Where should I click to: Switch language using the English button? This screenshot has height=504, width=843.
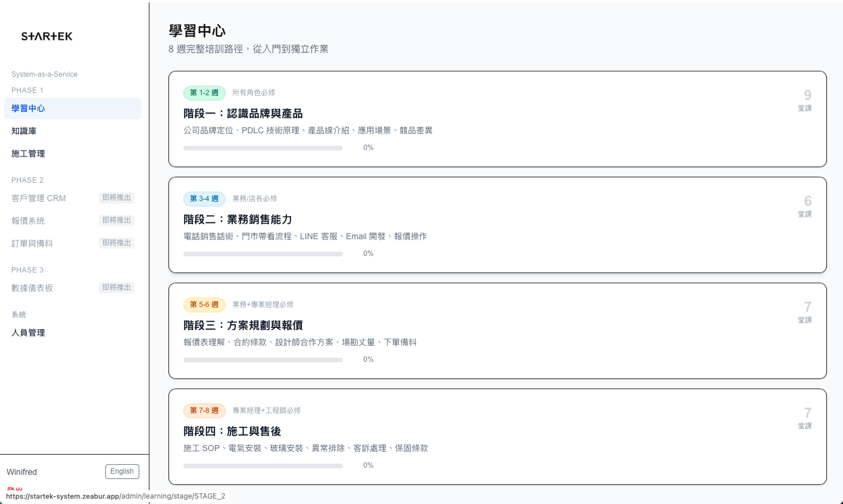tap(122, 471)
